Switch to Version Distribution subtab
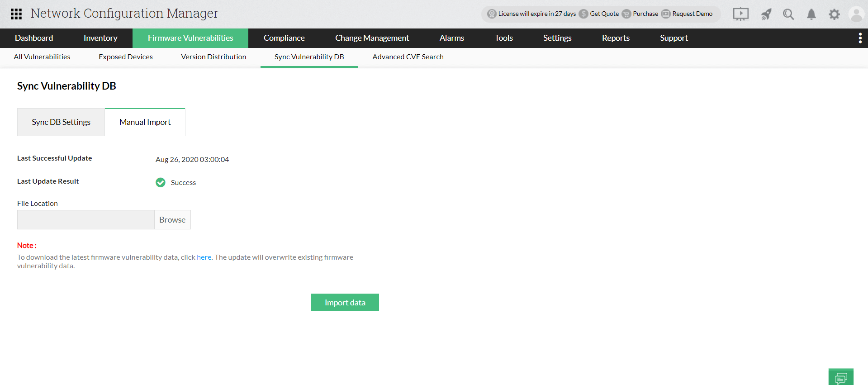 [213, 57]
